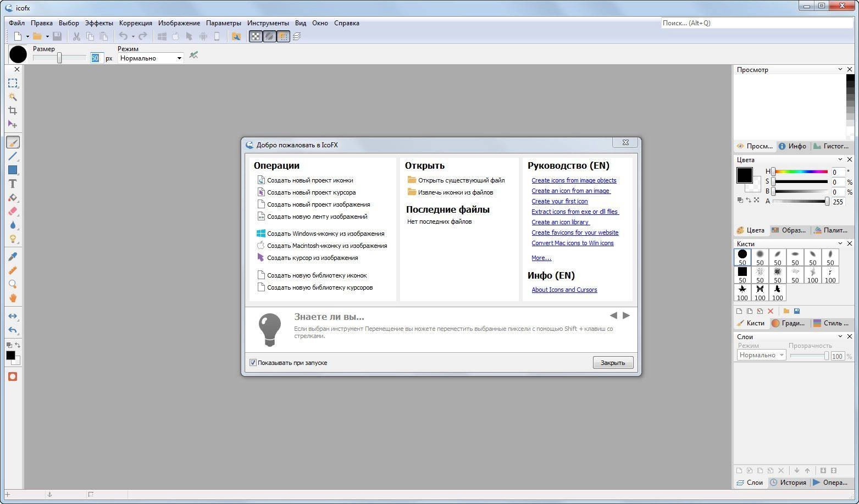The height and width of the screenshot is (504, 859).
Task: Click the Hue rainbow slider
Action: pyautogui.click(x=800, y=171)
